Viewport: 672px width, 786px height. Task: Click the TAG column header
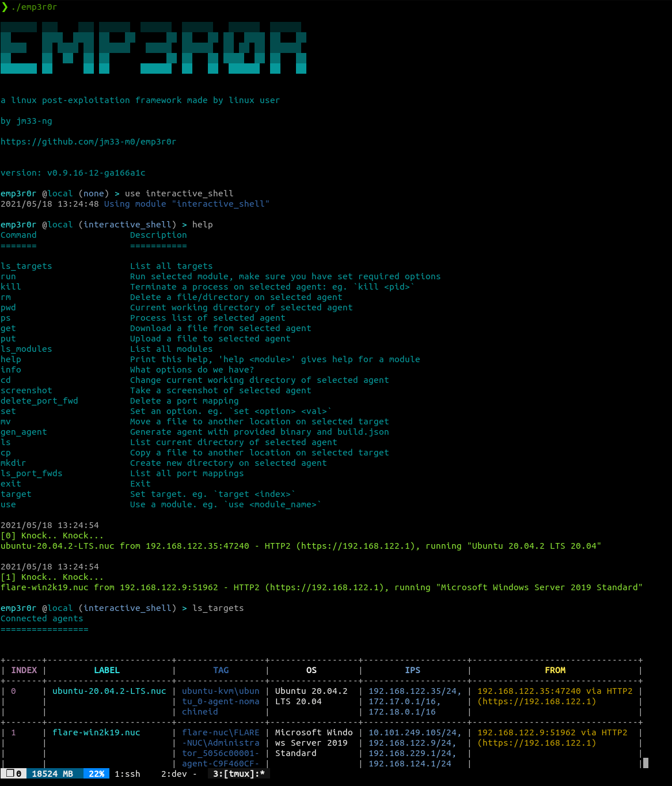click(x=221, y=670)
